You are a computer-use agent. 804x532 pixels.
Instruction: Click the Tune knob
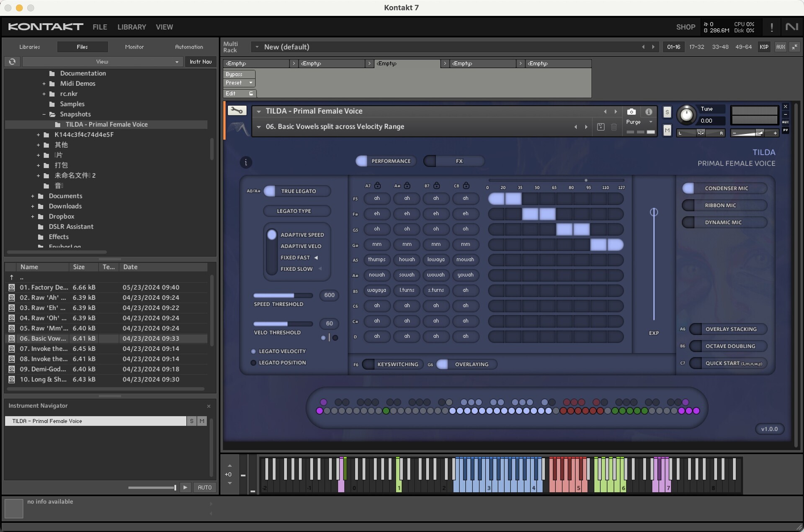[686, 115]
